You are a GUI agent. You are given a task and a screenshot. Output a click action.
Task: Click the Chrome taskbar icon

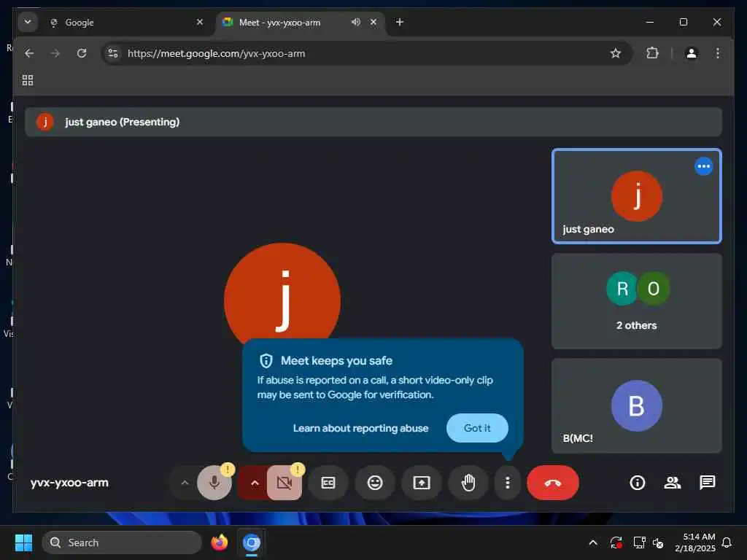pos(252,542)
